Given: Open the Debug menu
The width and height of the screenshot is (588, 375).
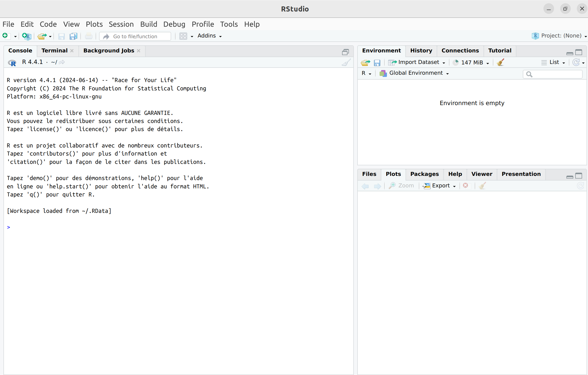Looking at the screenshot, I should pyautogui.click(x=174, y=24).
